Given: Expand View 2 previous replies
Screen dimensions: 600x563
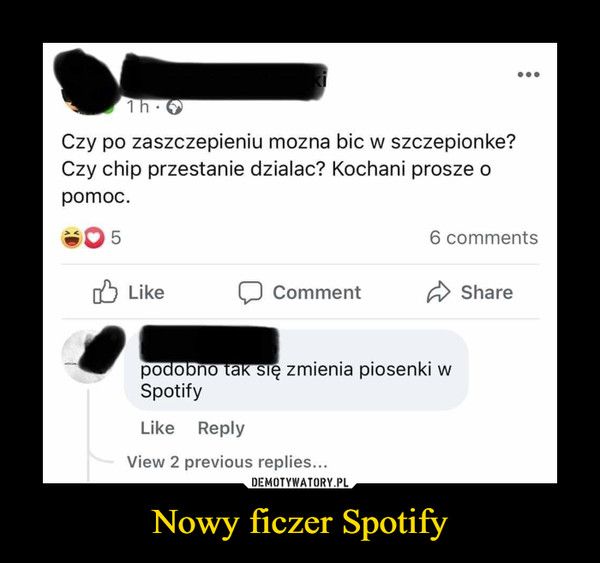Looking at the screenshot, I should pyautogui.click(x=227, y=462).
